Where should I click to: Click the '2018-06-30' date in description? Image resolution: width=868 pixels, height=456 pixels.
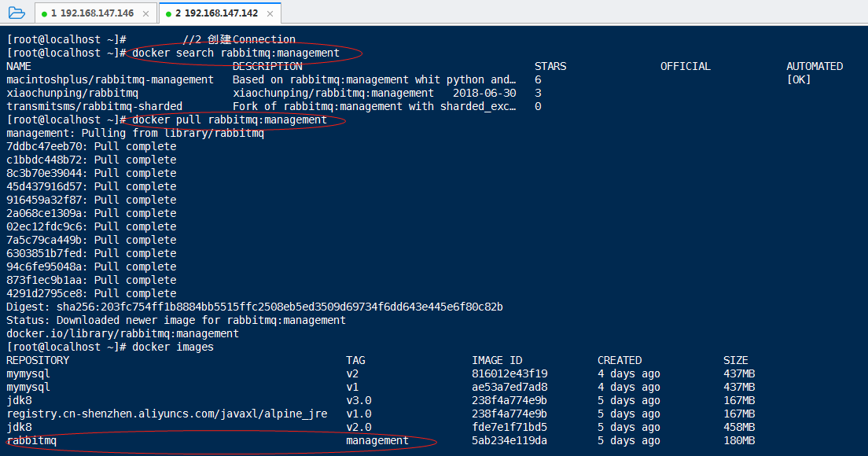pos(484,93)
